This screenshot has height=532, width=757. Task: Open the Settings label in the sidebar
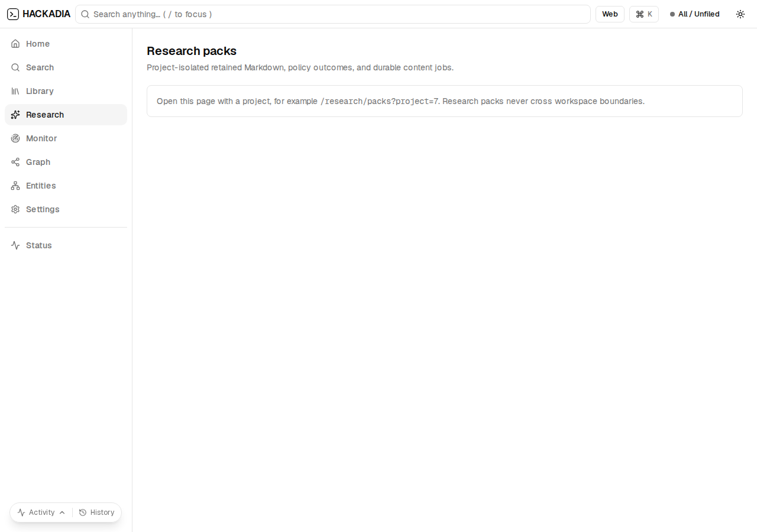coord(43,209)
